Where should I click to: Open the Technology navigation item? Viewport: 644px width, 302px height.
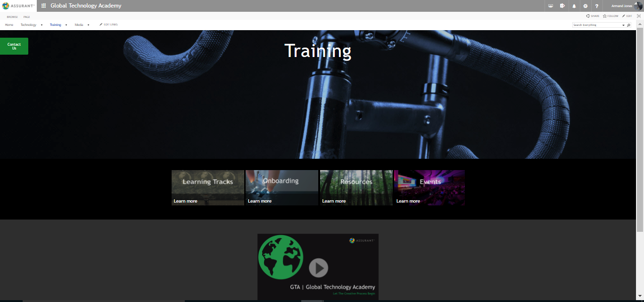[x=28, y=25]
